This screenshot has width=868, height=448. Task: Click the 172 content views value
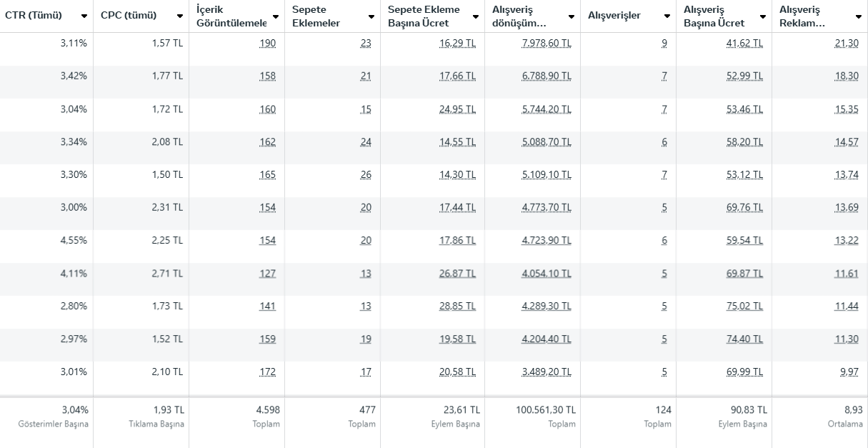[x=267, y=372]
